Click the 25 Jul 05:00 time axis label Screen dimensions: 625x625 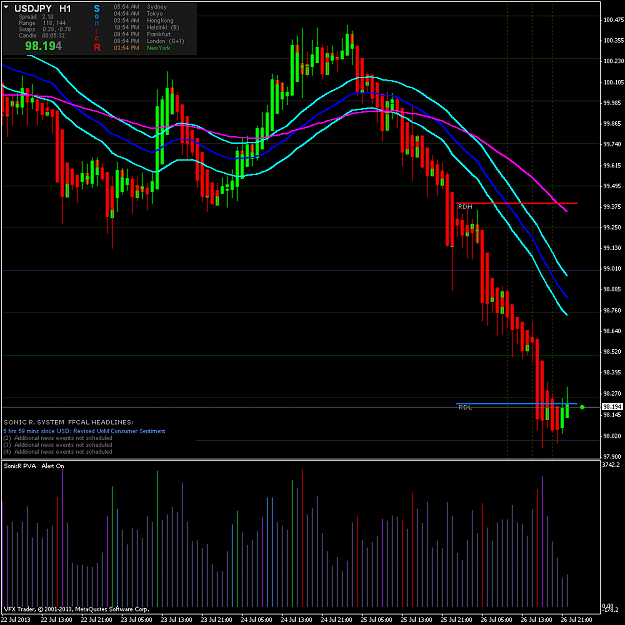click(x=376, y=620)
